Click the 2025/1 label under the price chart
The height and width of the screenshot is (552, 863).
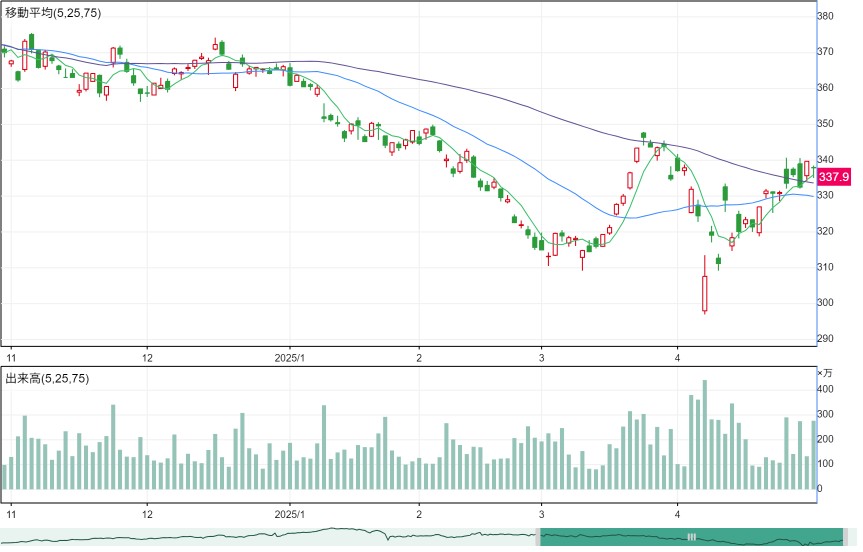[290, 358]
